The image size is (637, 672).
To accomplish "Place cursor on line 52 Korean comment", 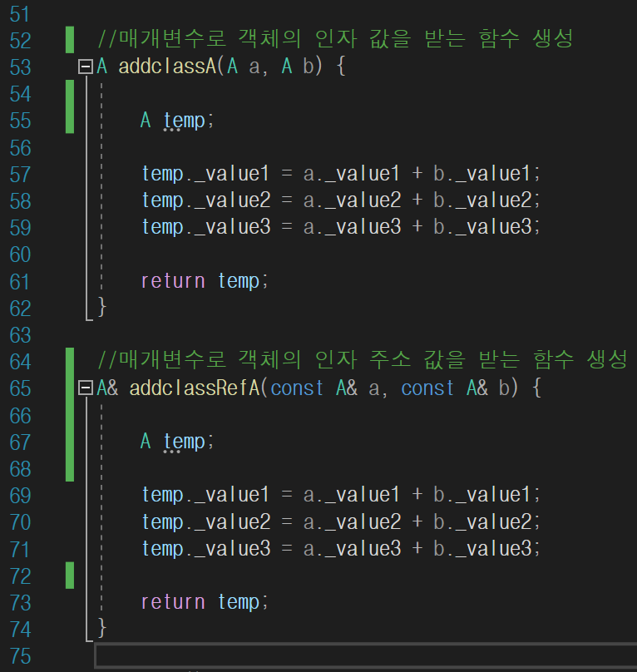I will [x=335, y=39].
